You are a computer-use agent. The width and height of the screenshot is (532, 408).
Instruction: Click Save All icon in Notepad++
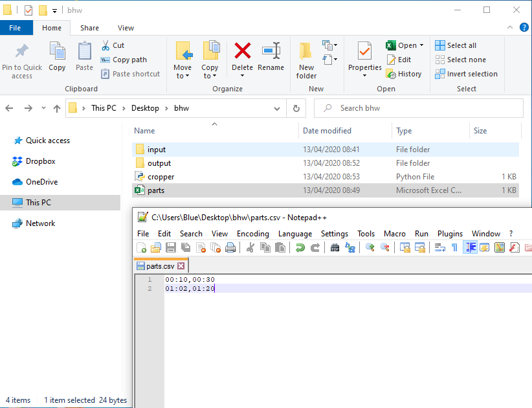tap(186, 247)
